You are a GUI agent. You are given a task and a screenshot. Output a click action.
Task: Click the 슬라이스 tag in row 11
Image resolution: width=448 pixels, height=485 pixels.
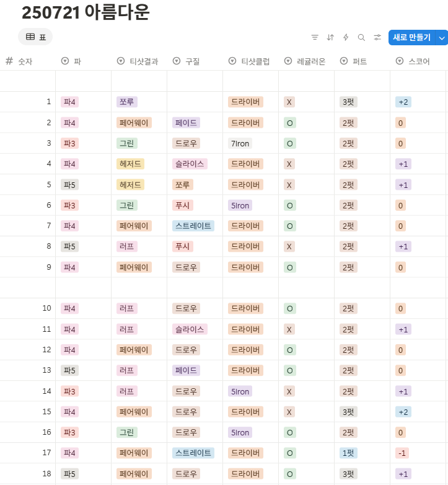(x=190, y=329)
